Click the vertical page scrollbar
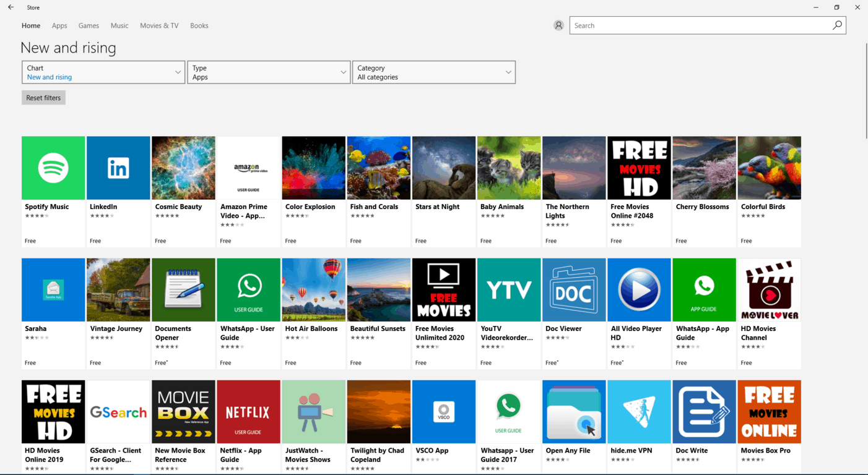The image size is (868, 475). coord(866,92)
